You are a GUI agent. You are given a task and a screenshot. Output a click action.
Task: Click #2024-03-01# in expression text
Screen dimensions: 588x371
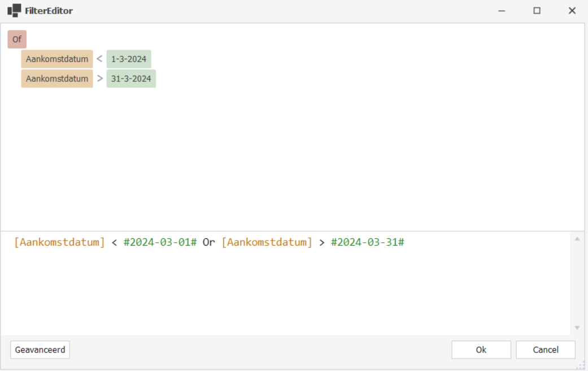point(160,242)
